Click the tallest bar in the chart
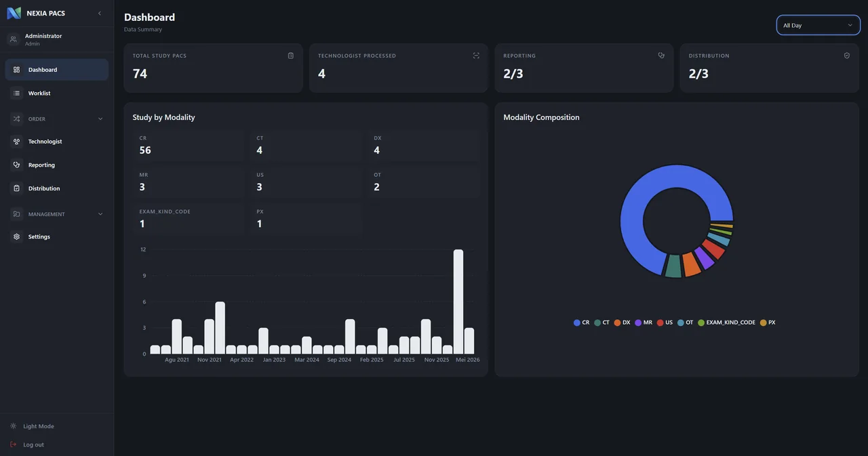 point(458,302)
